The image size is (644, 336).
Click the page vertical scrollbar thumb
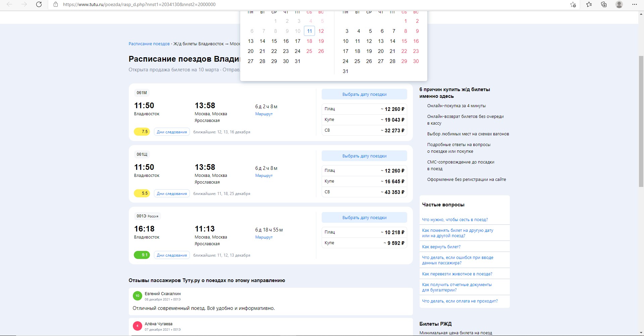tap(641, 121)
